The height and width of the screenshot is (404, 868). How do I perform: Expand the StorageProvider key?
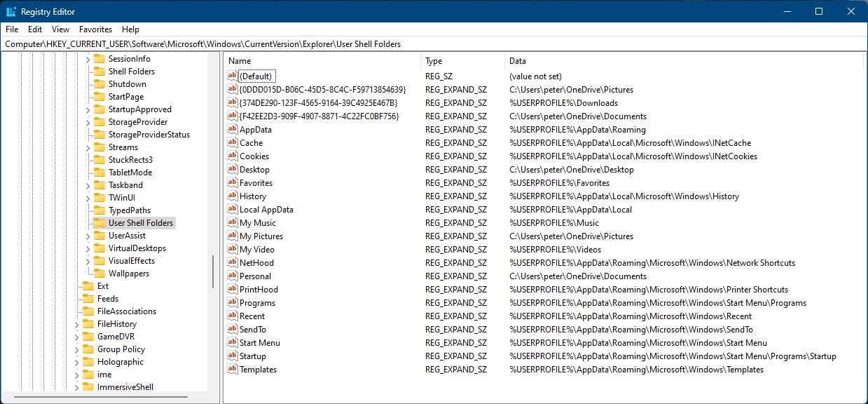point(88,122)
